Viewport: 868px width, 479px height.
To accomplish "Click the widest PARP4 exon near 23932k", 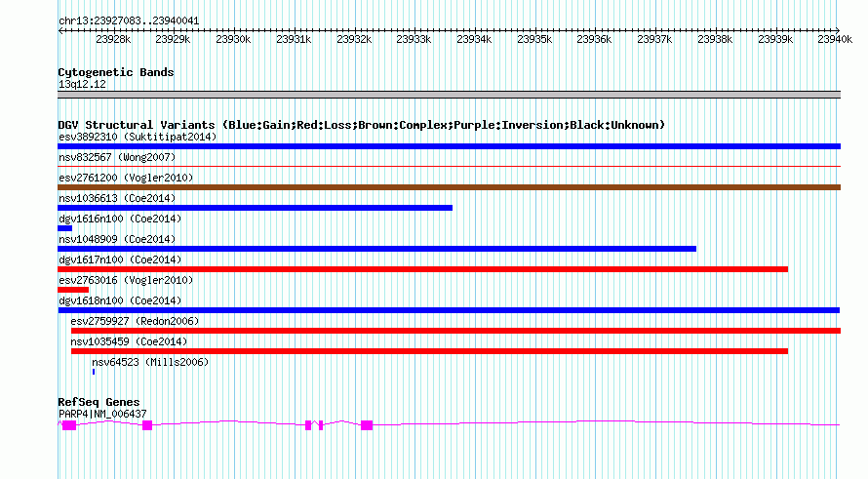I will (367, 425).
